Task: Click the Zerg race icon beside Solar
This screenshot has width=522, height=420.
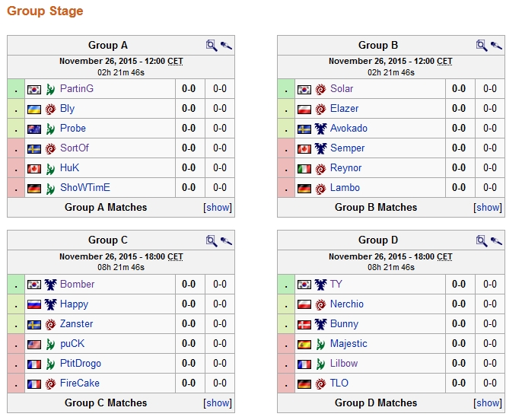Action: pyautogui.click(x=321, y=89)
